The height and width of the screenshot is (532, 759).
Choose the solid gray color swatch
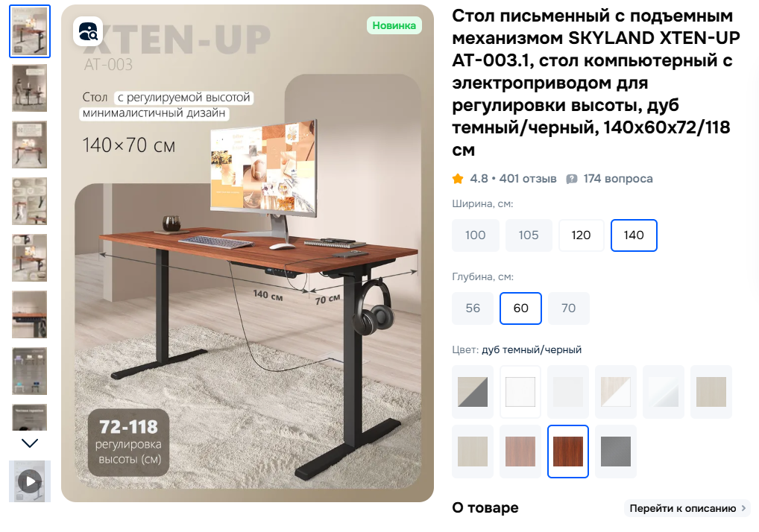(616, 452)
